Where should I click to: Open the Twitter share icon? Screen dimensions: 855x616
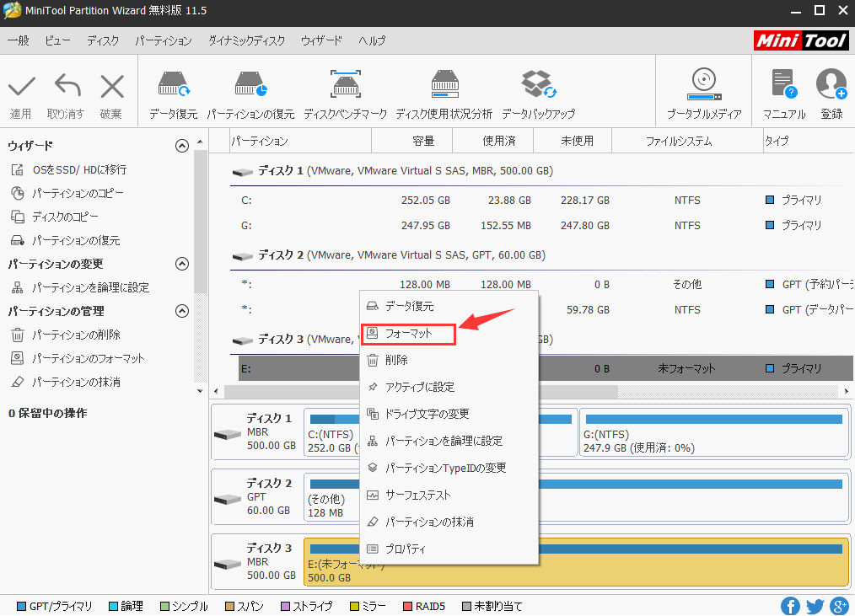[x=815, y=606]
